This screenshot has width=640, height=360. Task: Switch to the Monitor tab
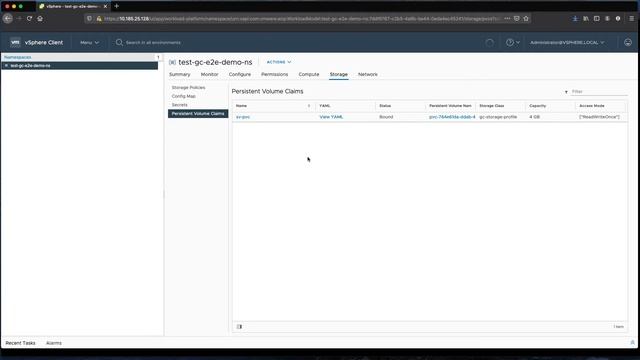coord(209,74)
